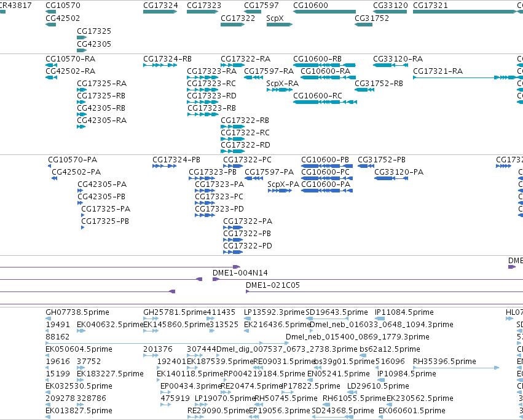
Task: Click transcript CG10600-RC label
Action: 318,96
